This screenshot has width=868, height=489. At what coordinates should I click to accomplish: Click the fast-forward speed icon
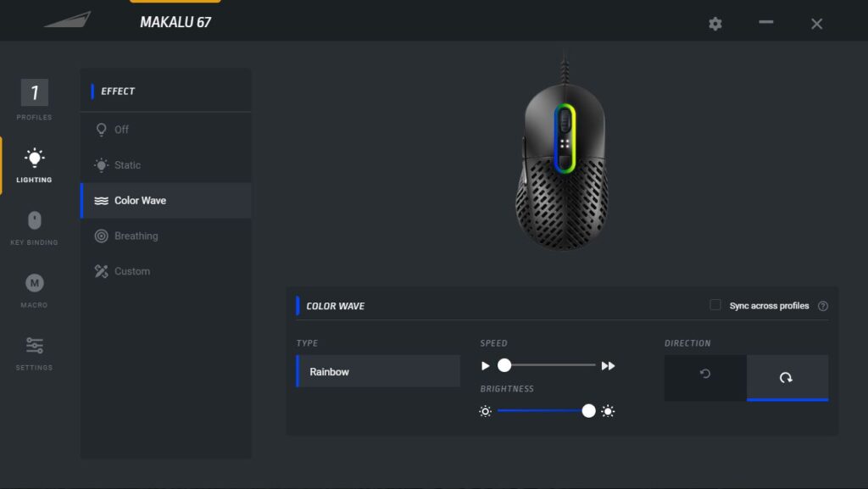pos(608,366)
